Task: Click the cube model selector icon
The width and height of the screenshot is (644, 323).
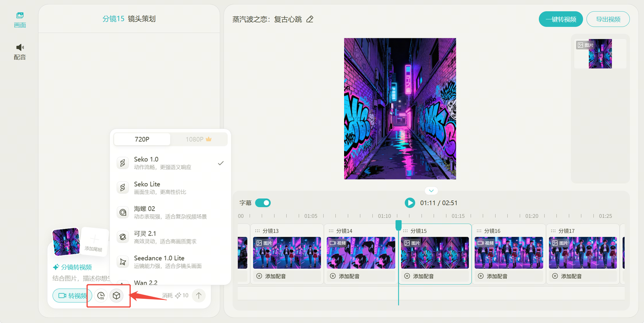Action: pos(116,296)
